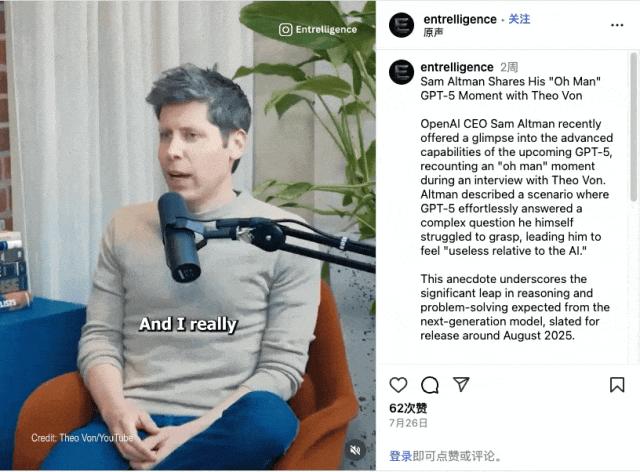
Task: Click the video to pause playback
Action: point(188,235)
